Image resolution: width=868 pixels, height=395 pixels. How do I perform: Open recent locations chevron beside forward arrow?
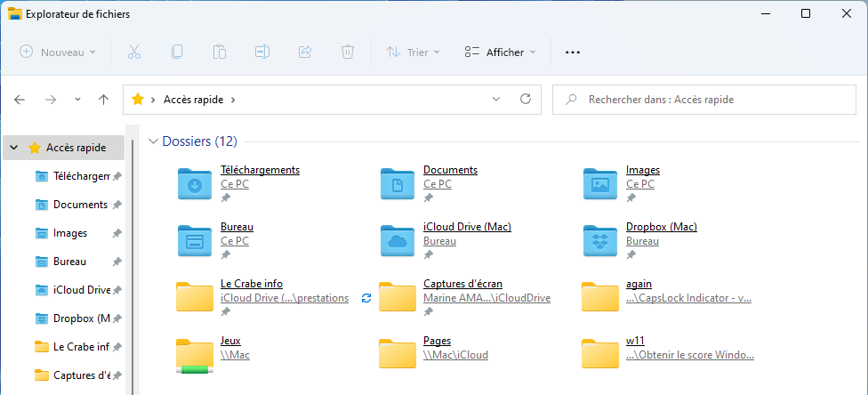pos(77,100)
